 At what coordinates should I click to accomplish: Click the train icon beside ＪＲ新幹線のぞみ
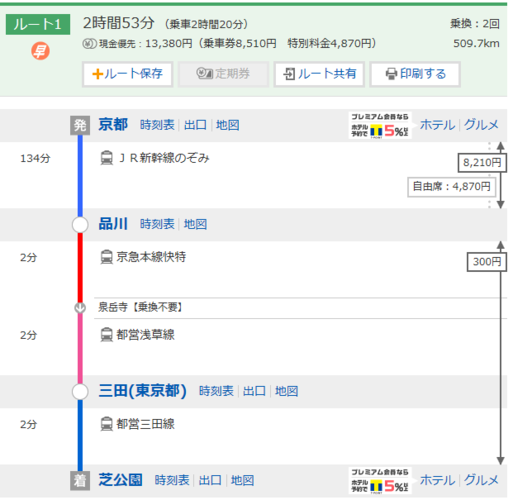click(x=107, y=158)
